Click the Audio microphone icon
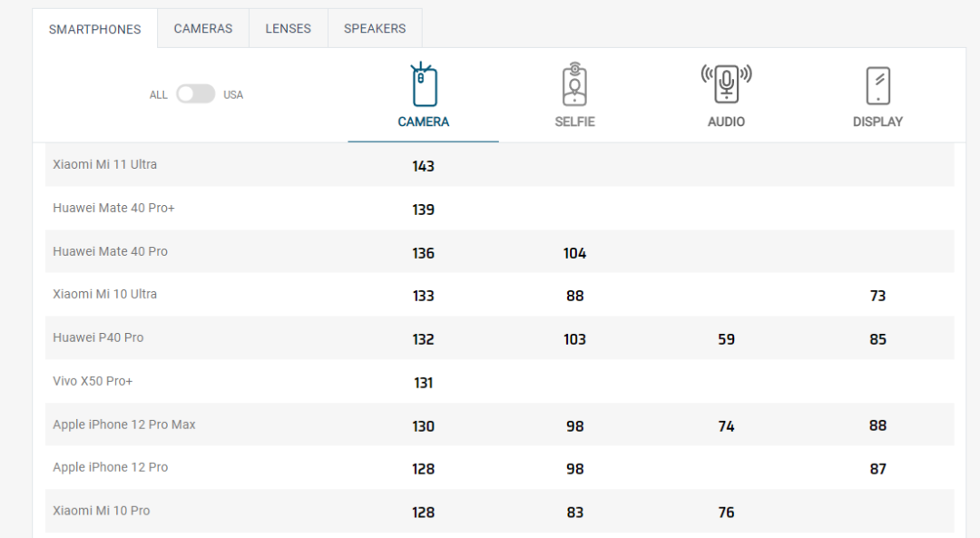The image size is (980, 538). tap(726, 85)
